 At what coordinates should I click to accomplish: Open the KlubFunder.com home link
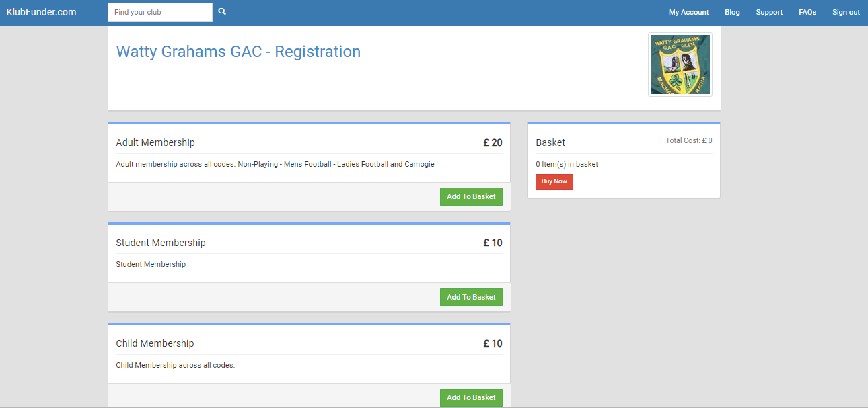tap(41, 12)
